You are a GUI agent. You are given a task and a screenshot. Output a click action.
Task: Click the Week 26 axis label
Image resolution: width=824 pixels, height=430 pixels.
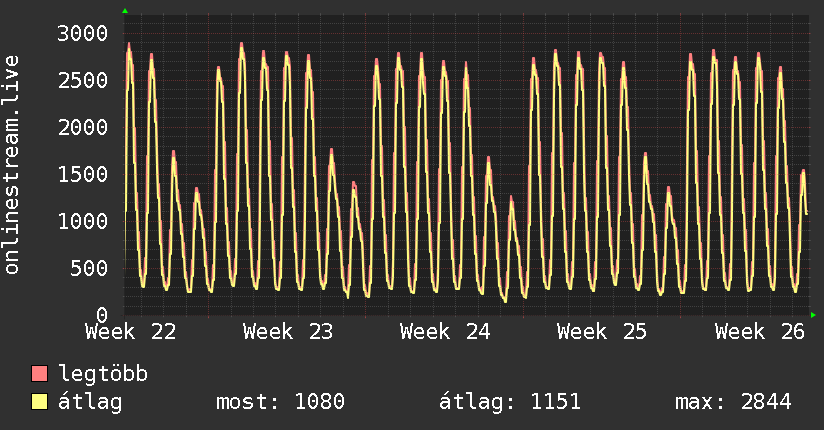click(760, 332)
